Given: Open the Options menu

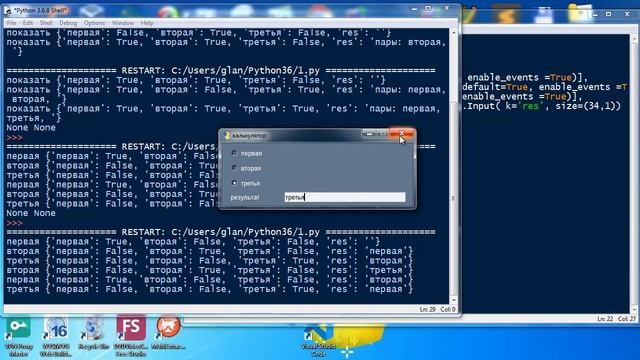Looking at the screenshot, I should [94, 23].
